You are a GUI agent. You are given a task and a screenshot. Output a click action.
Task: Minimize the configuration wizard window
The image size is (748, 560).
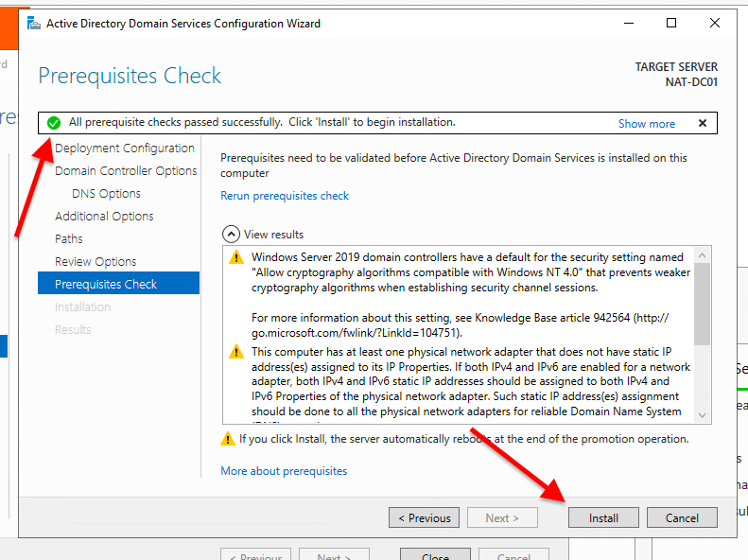point(629,23)
